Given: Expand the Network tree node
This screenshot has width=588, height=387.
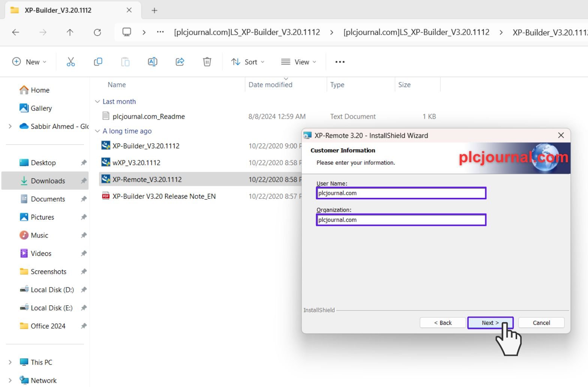Looking at the screenshot, I should coord(10,380).
